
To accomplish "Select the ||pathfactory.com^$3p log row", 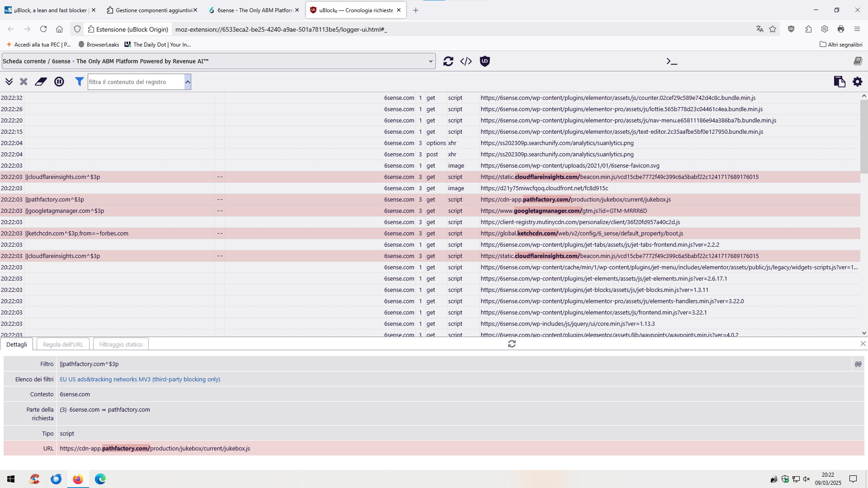I will (x=430, y=200).
